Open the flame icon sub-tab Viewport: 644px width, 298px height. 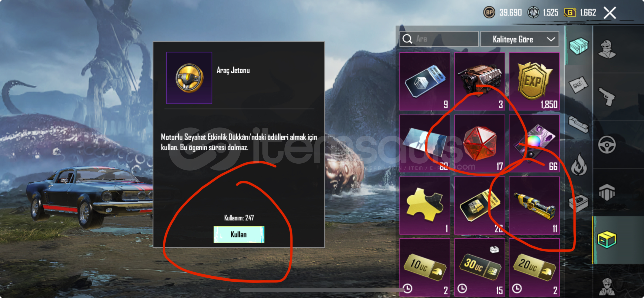click(578, 164)
